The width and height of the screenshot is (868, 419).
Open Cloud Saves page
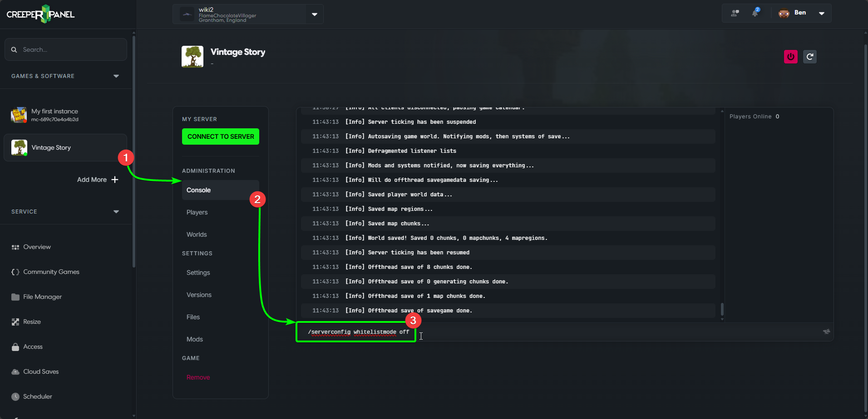(x=41, y=372)
